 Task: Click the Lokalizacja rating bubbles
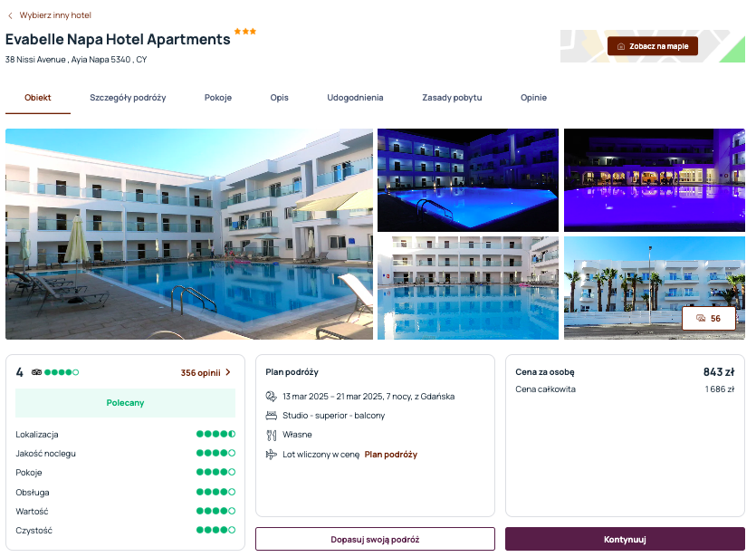click(x=215, y=434)
